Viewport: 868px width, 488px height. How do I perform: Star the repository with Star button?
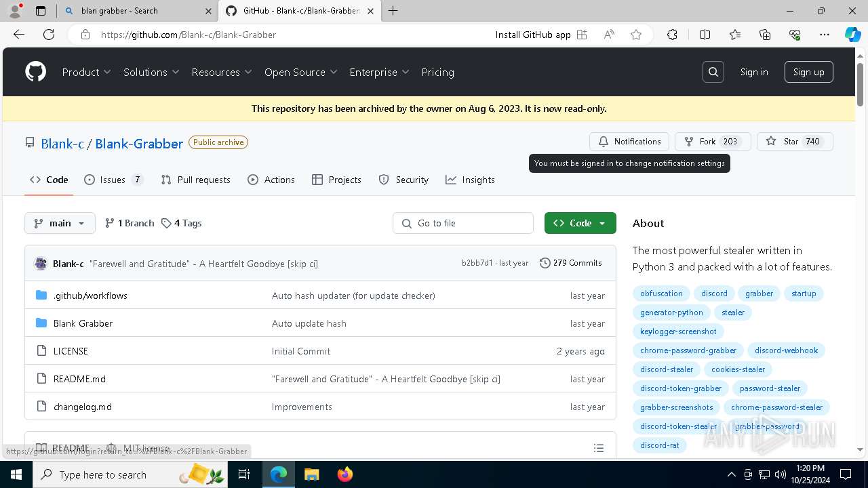tap(795, 142)
